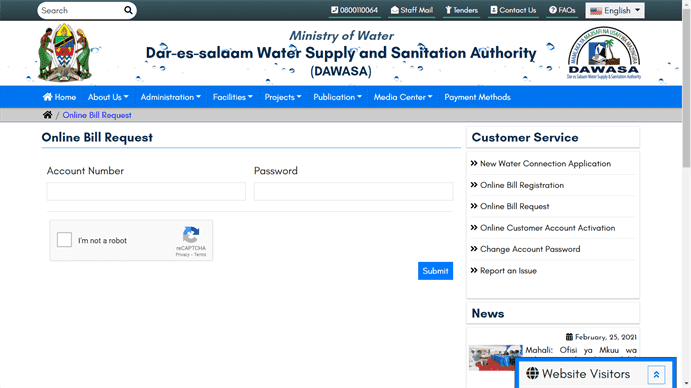Click the Tanzania coat of arms logo

65,52
